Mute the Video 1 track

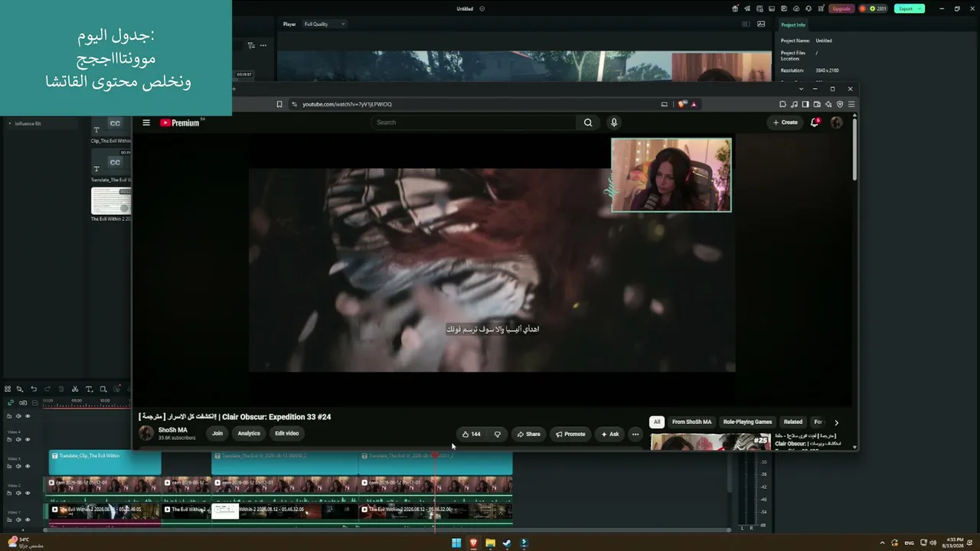pyautogui.click(x=18, y=520)
